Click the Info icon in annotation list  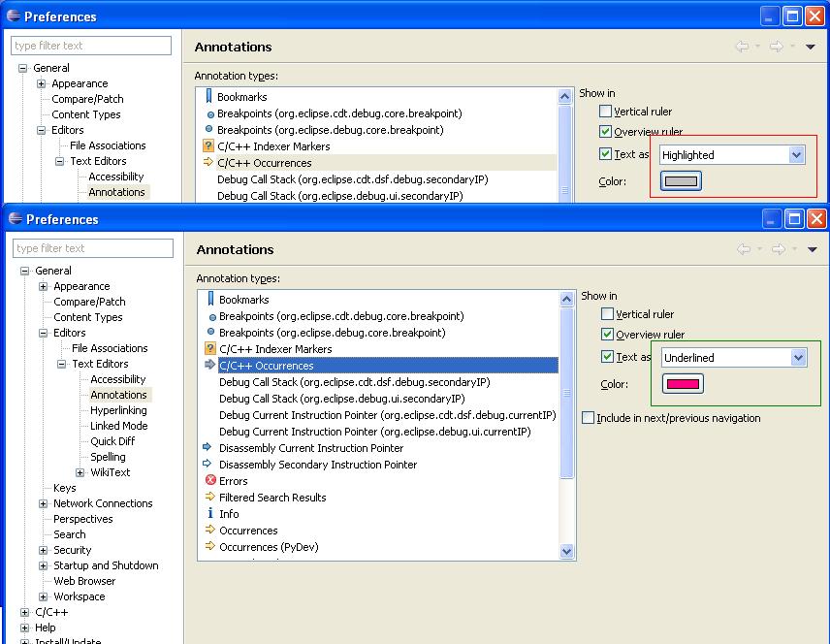coord(210,513)
